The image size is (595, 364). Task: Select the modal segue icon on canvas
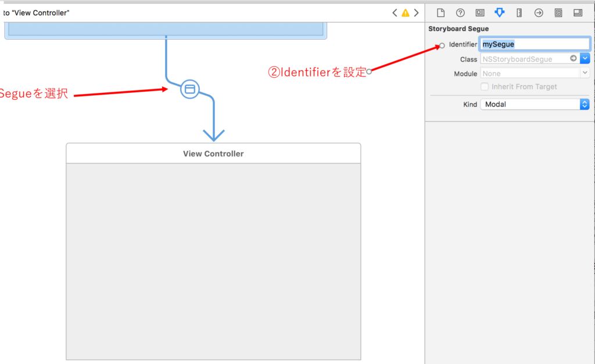[189, 89]
